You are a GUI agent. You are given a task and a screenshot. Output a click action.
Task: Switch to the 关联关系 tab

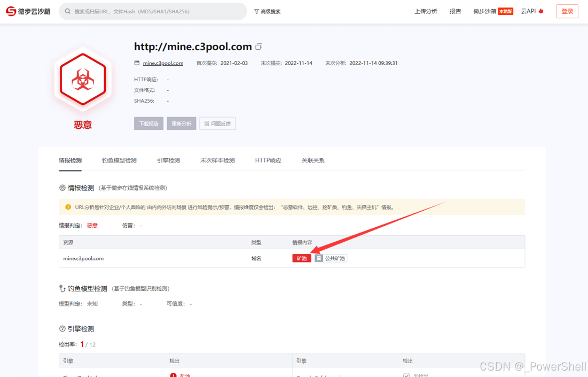coord(313,160)
